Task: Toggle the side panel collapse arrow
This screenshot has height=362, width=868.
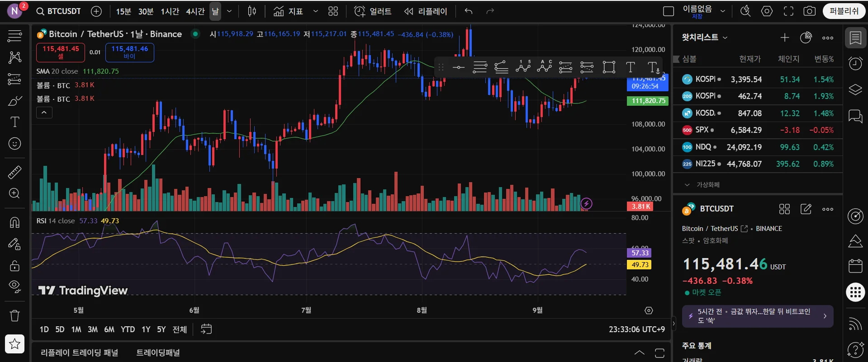Action: coord(674,323)
